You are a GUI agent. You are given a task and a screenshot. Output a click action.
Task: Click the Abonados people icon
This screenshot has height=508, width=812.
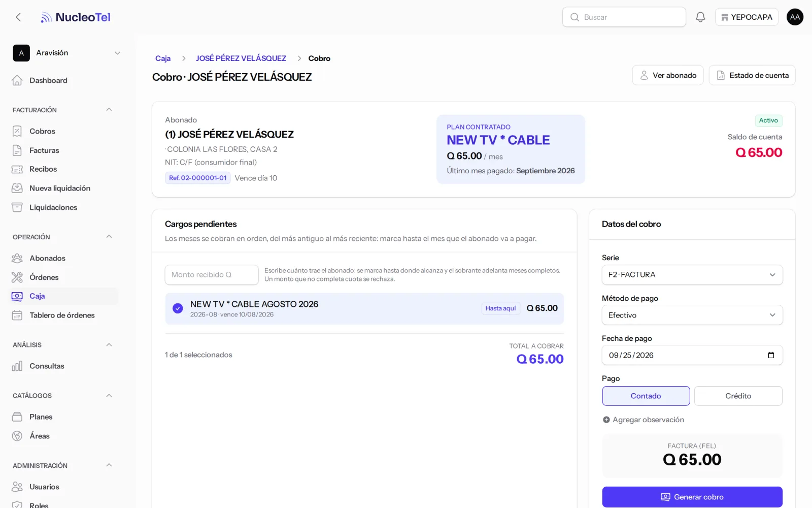(x=17, y=258)
